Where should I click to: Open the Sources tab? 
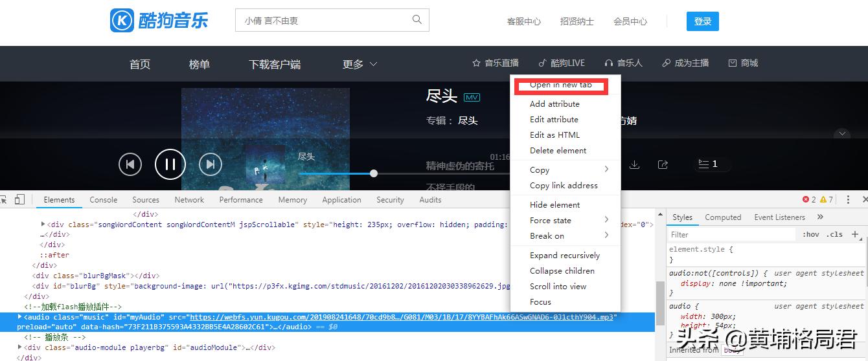click(146, 200)
